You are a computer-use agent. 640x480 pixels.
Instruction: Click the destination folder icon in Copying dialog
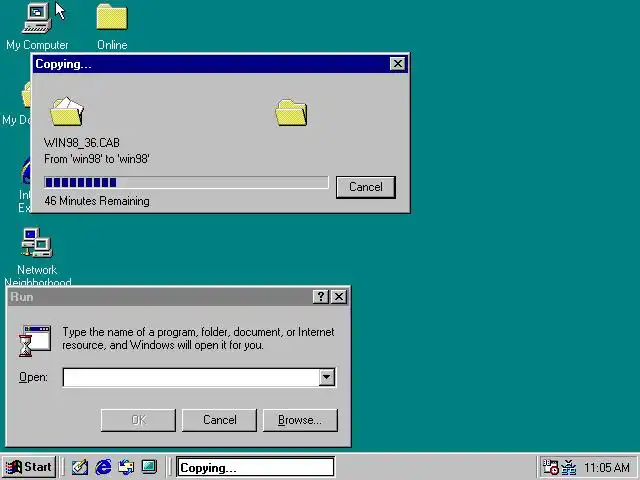[x=291, y=113]
